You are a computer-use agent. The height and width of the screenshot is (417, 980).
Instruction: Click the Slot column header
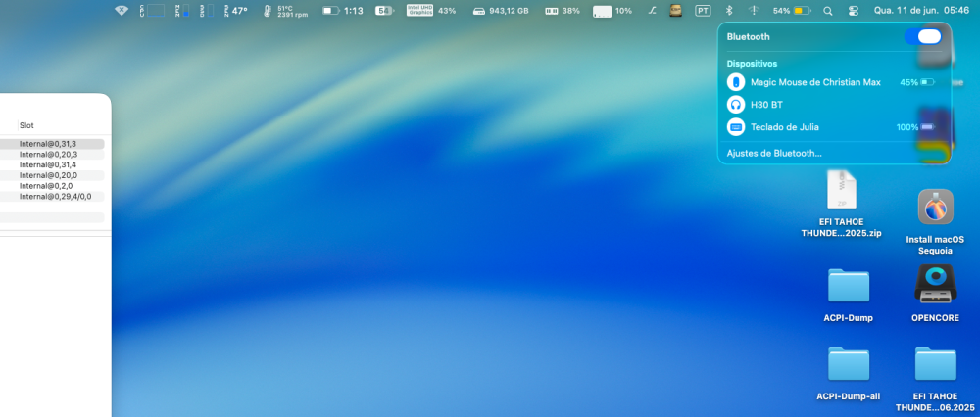pos(26,125)
